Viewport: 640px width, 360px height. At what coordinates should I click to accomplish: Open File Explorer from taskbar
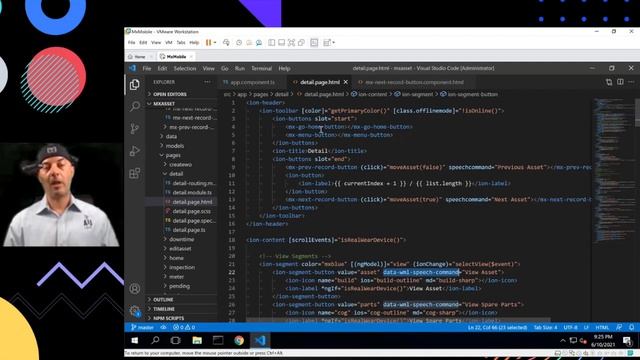[x=197, y=340]
